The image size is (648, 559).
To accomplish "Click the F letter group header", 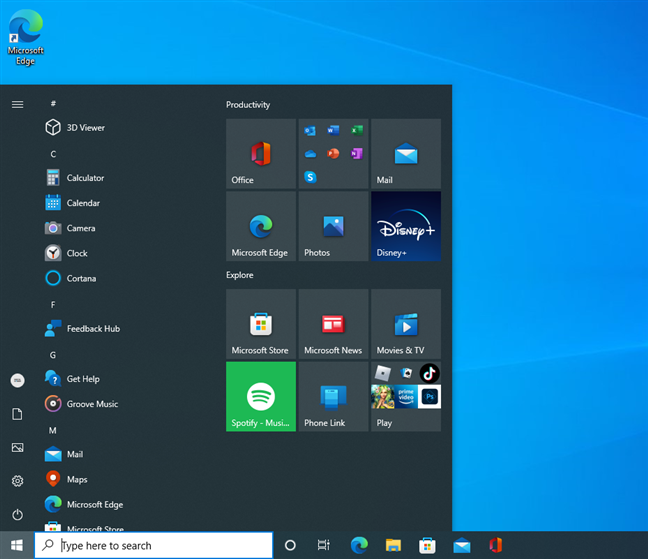I will coord(53,305).
